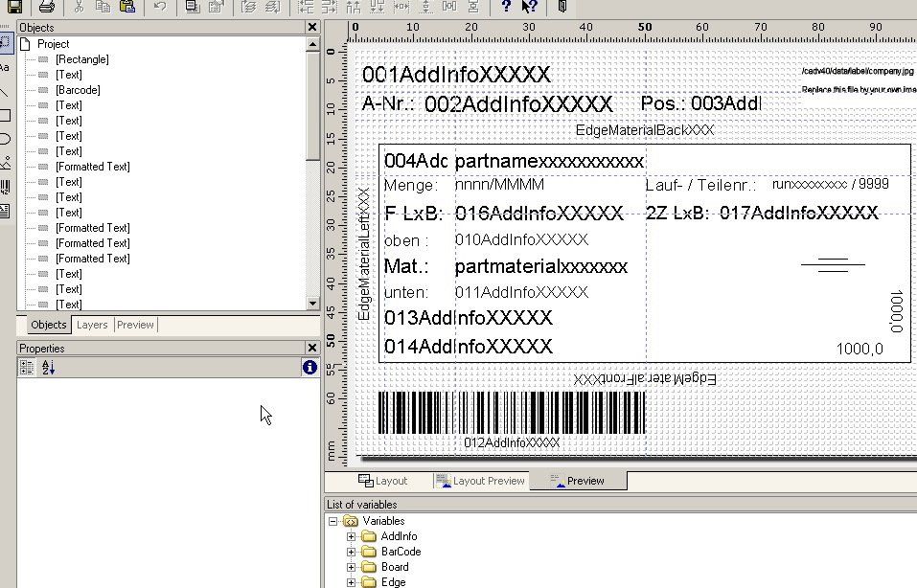This screenshot has height=588, width=917.
Task: Expand the AddInfo variables folder
Action: 351,536
